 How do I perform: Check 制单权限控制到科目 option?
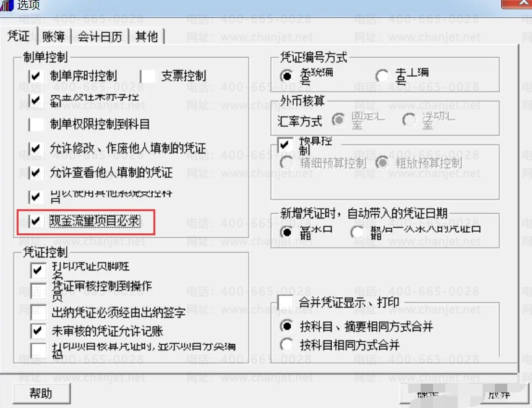(36, 124)
